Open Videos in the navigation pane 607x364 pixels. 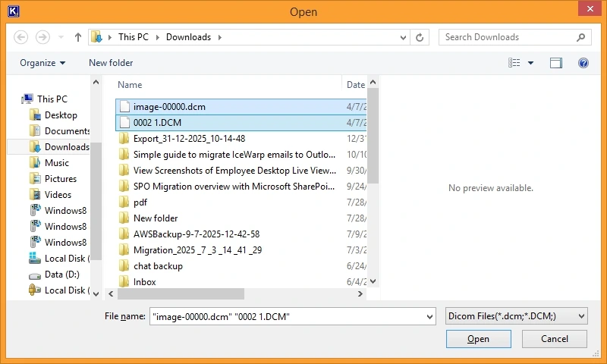point(58,194)
